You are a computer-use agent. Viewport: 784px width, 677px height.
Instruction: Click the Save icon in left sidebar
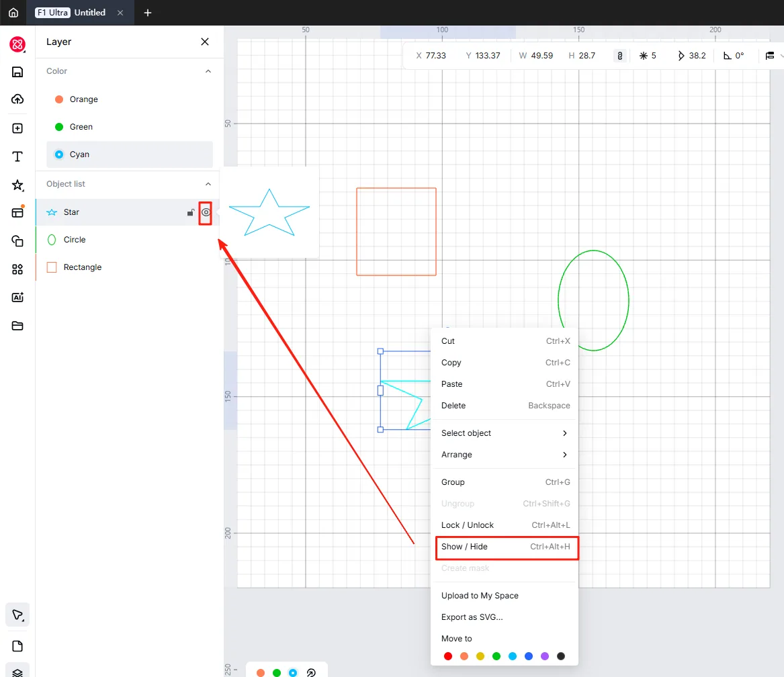pos(17,72)
